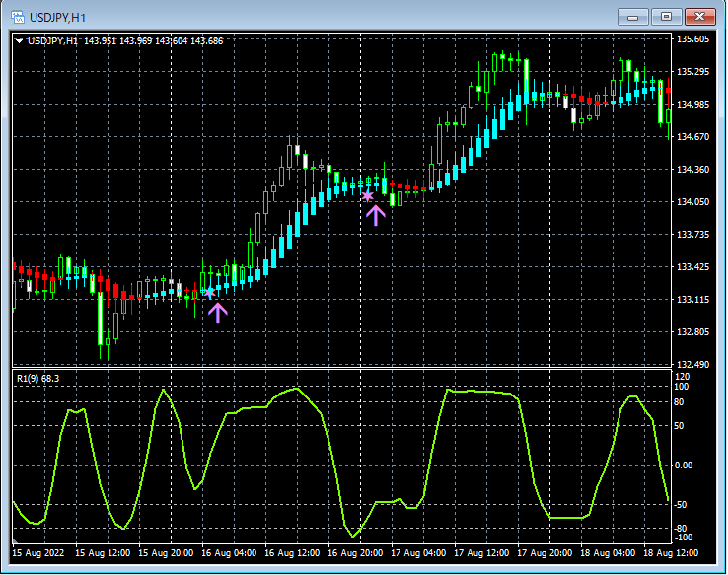The height and width of the screenshot is (575, 728).
Task: Minimize the USDJPY,H1 chart window
Action: 632,17
